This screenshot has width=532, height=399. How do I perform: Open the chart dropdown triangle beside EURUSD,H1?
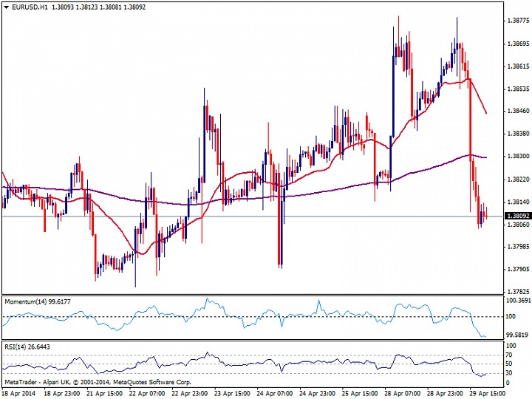(7, 7)
